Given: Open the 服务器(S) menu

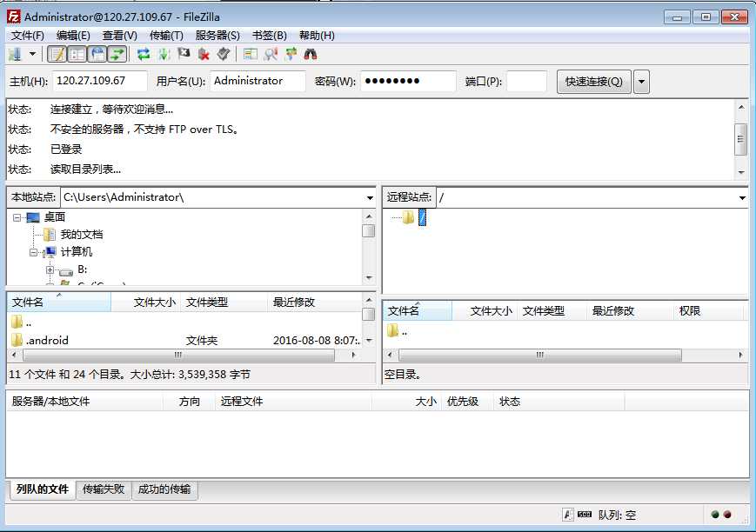Looking at the screenshot, I should pyautogui.click(x=217, y=36).
